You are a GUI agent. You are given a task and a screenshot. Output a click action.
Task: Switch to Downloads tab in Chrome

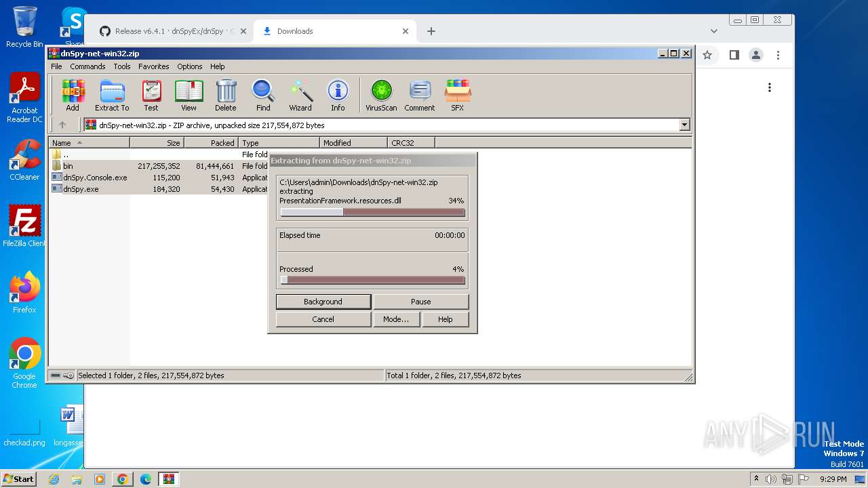pos(334,31)
